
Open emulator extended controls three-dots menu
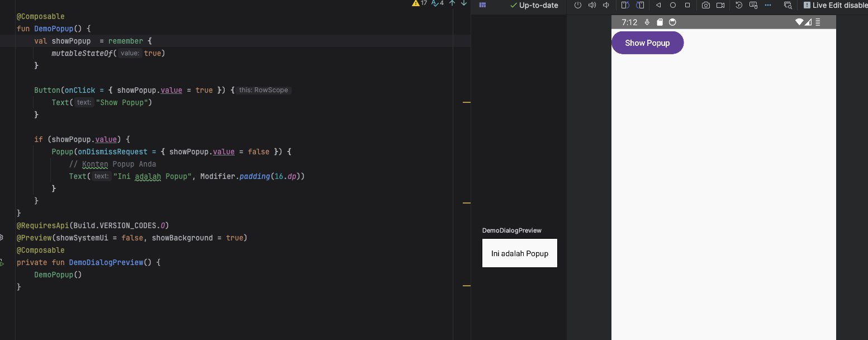click(x=768, y=5)
